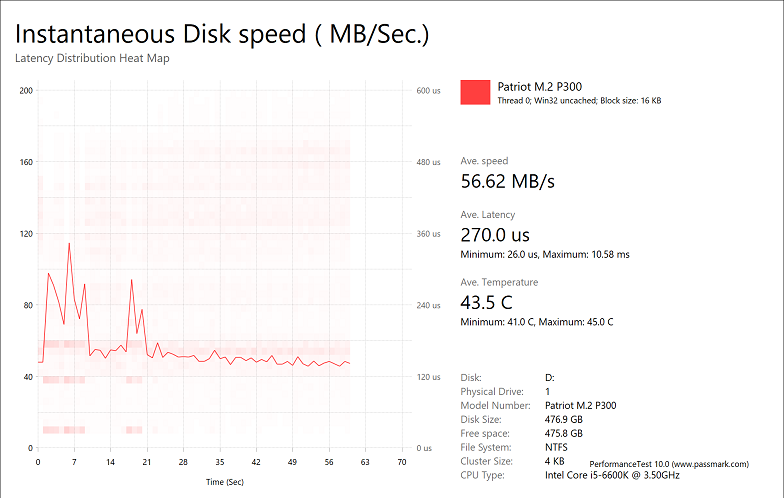Click the red Patriot M.2 P300 legend swatch

[x=475, y=92]
